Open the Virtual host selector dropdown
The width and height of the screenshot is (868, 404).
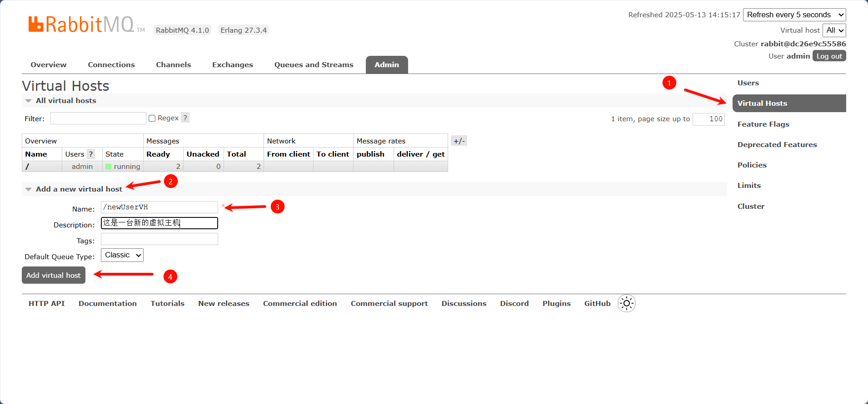tap(834, 30)
